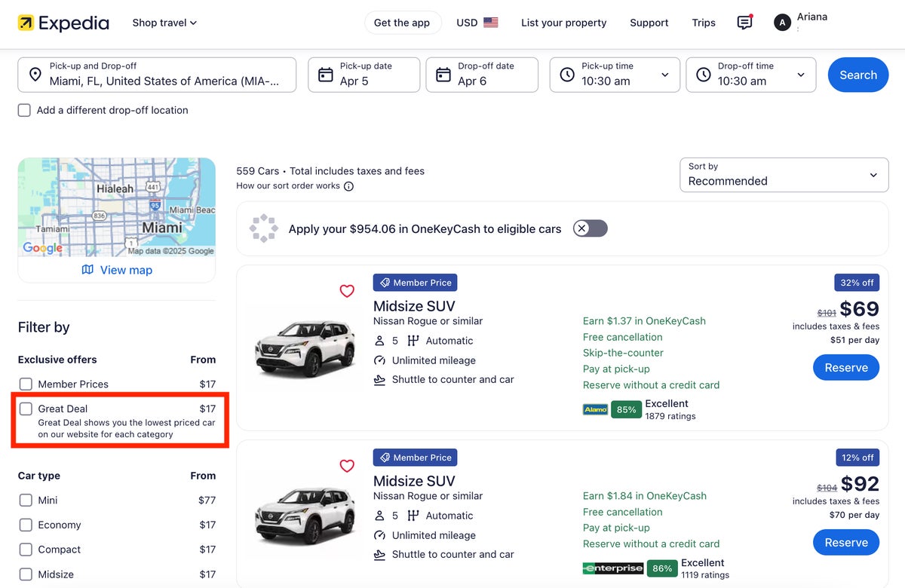Click the Enterprise vendor logo
The height and width of the screenshot is (588, 905).
point(613,568)
